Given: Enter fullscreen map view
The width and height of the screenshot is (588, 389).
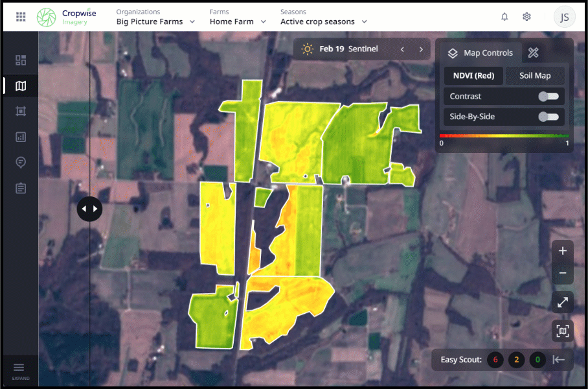Looking at the screenshot, I should coord(562,302).
